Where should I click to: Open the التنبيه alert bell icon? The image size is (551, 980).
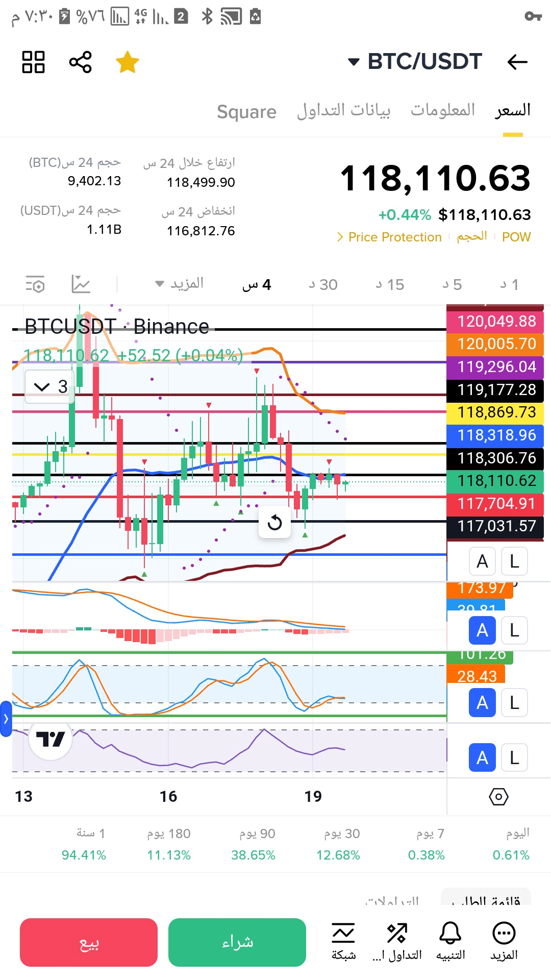click(450, 942)
